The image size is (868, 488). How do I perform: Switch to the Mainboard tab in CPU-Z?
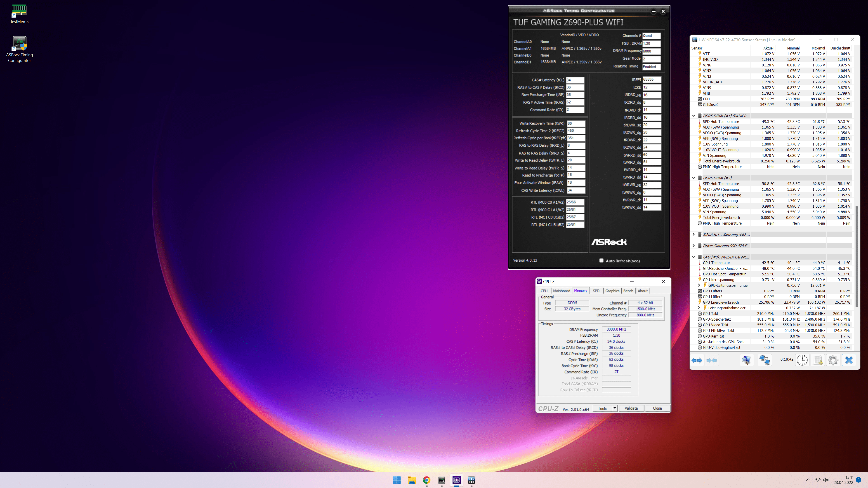pyautogui.click(x=562, y=291)
